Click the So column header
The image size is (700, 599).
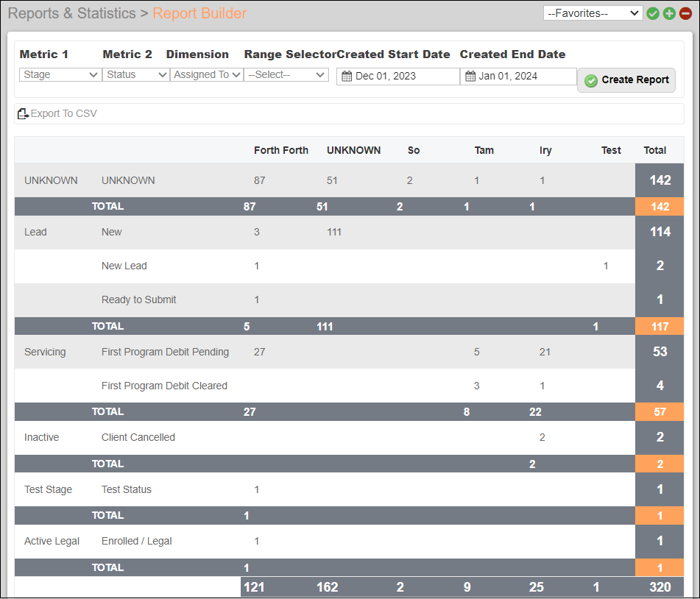click(x=414, y=150)
